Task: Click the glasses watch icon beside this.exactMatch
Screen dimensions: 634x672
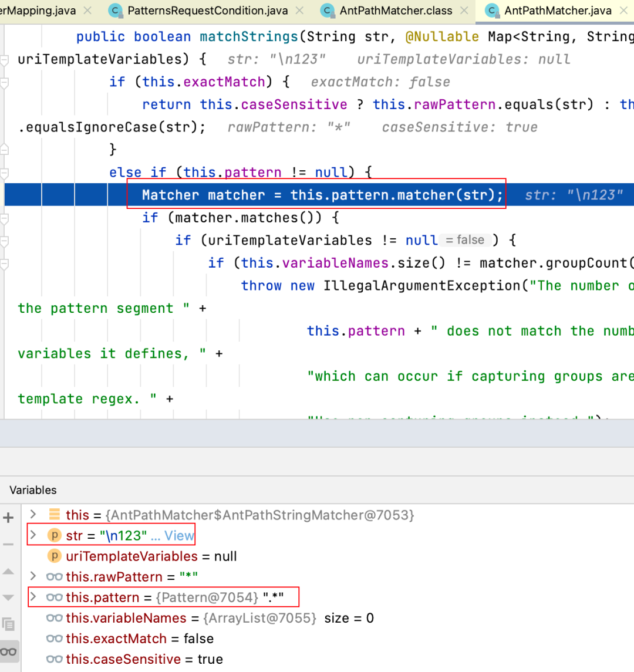Action: tap(55, 639)
